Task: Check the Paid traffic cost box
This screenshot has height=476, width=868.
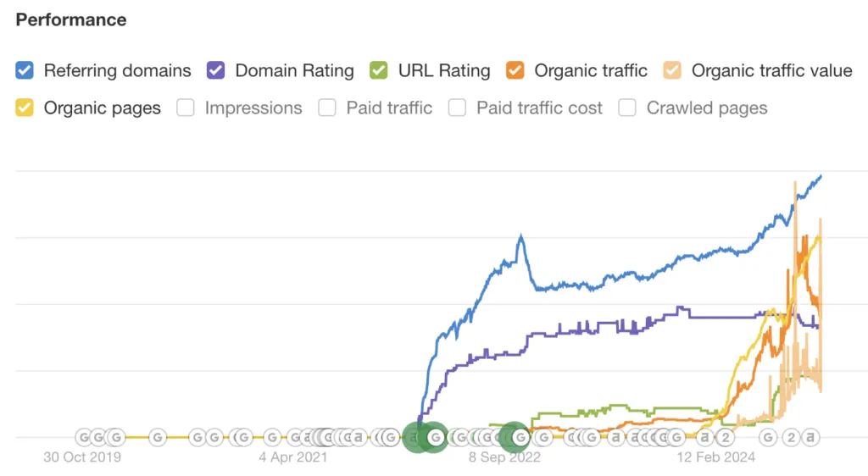Action: [458, 108]
